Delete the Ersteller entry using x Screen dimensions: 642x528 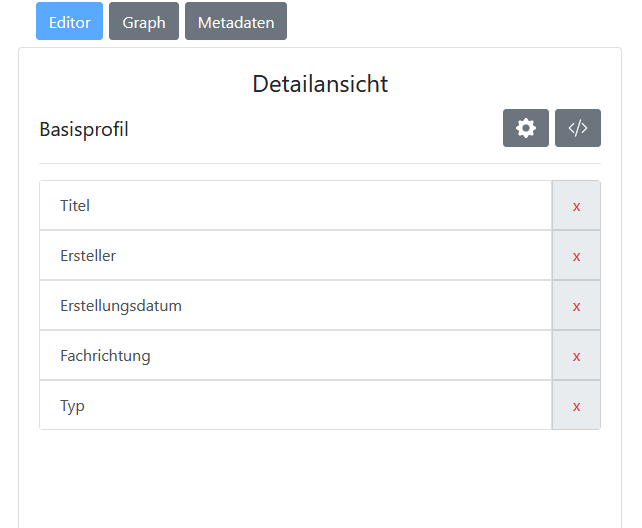point(576,256)
